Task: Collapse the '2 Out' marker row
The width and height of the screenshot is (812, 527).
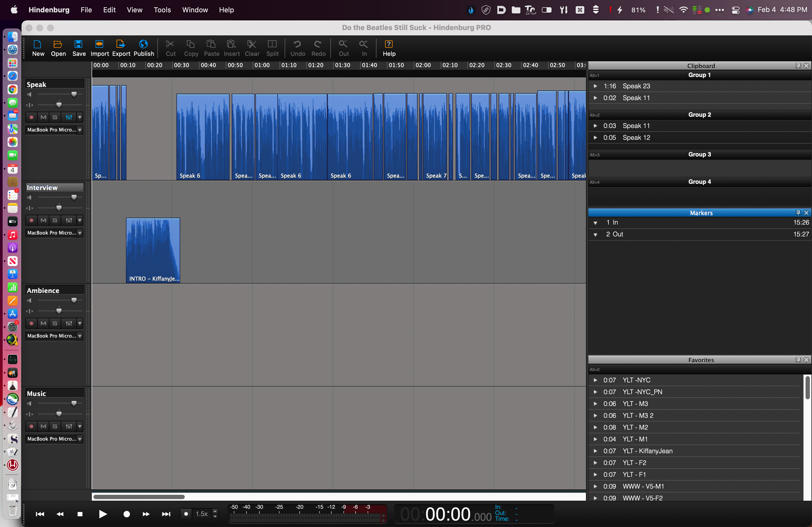Action: [x=595, y=235]
